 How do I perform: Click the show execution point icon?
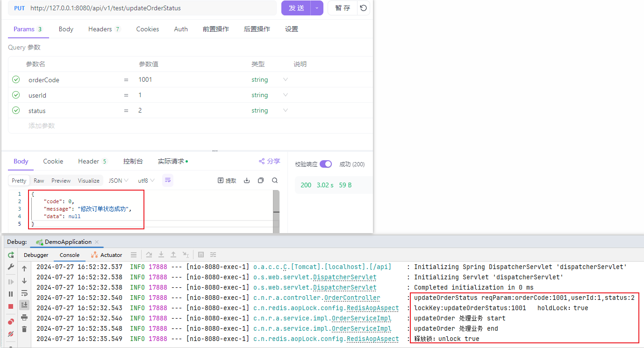[x=134, y=255]
